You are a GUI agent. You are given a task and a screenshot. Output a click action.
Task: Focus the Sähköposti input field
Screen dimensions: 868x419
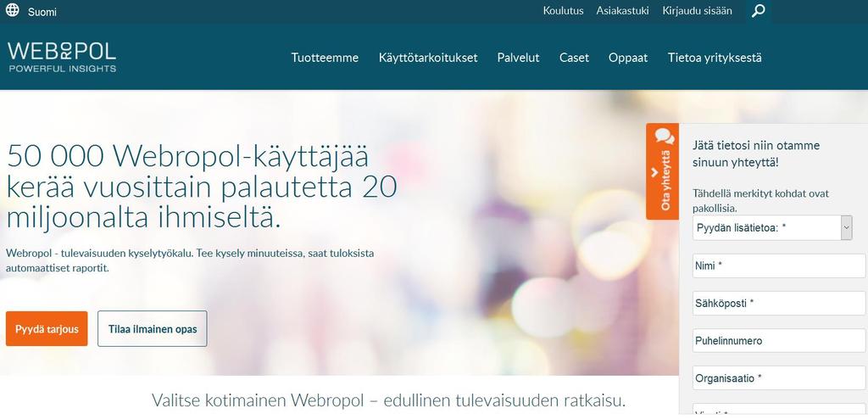(x=779, y=304)
